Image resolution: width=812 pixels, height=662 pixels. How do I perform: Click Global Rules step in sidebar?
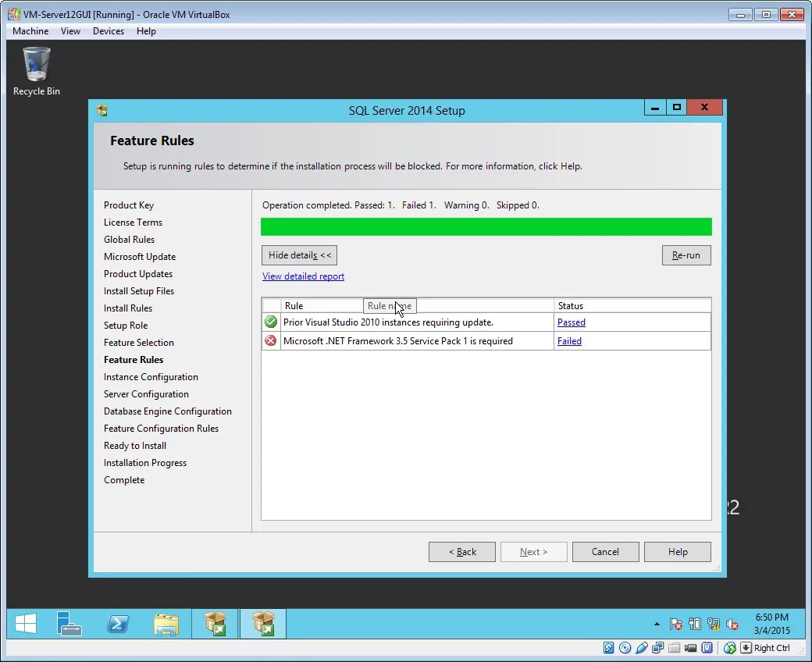pos(129,239)
